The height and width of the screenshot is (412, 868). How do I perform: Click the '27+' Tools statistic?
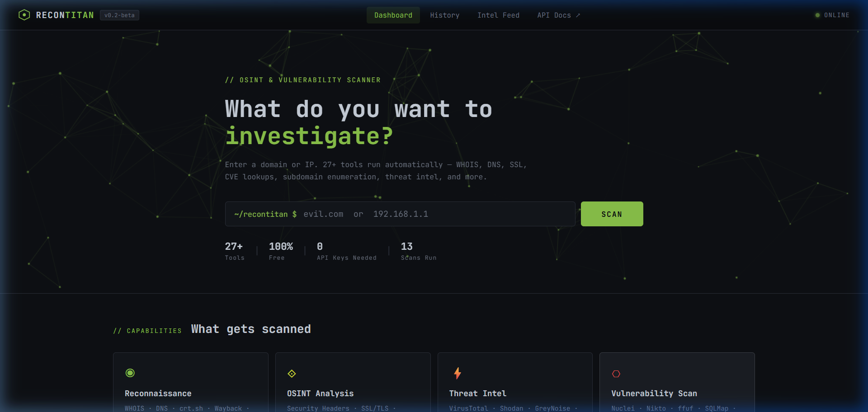click(235, 251)
